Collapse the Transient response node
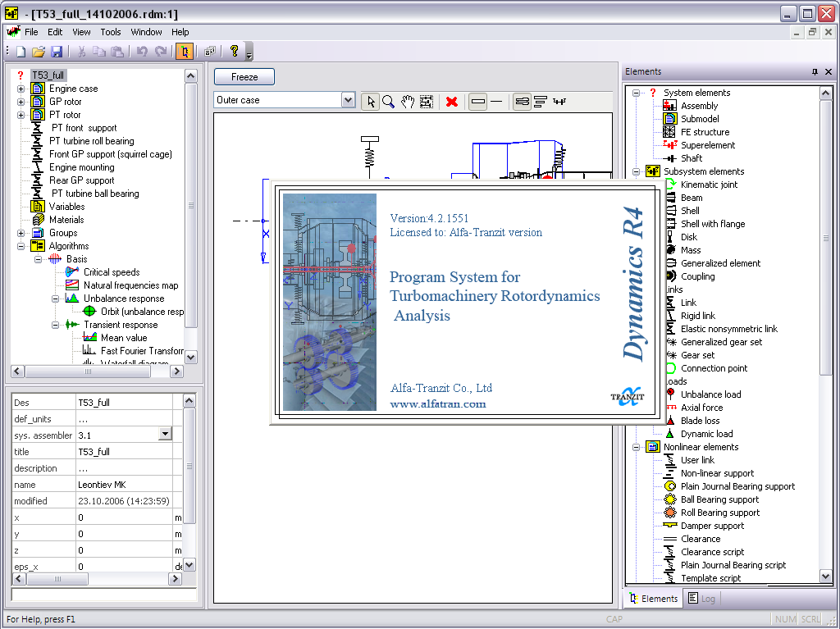The image size is (840, 629). pos(55,326)
